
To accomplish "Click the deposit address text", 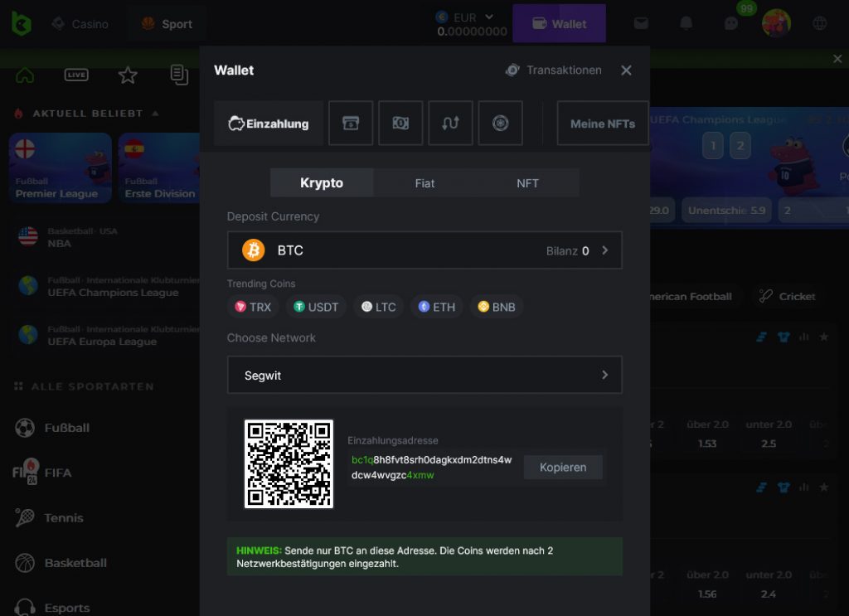I will pyautogui.click(x=431, y=467).
